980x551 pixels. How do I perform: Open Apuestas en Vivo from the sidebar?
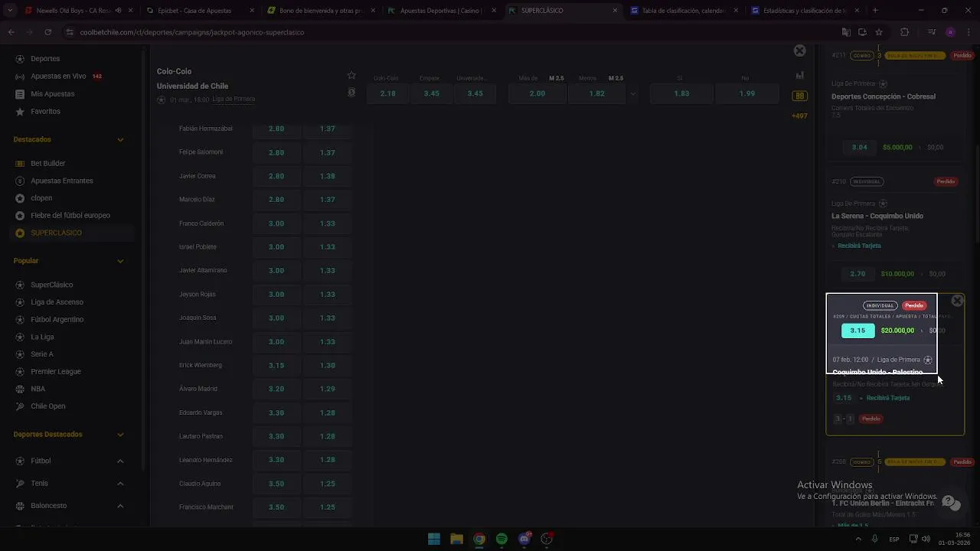[58, 77]
